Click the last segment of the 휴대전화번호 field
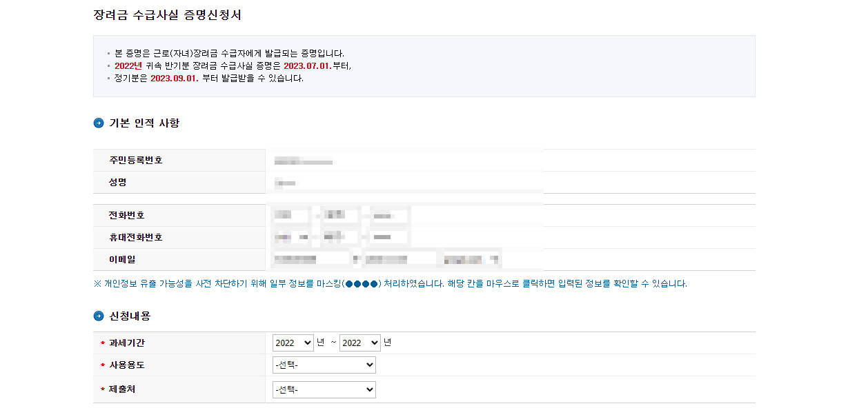868x417 pixels. (388, 237)
